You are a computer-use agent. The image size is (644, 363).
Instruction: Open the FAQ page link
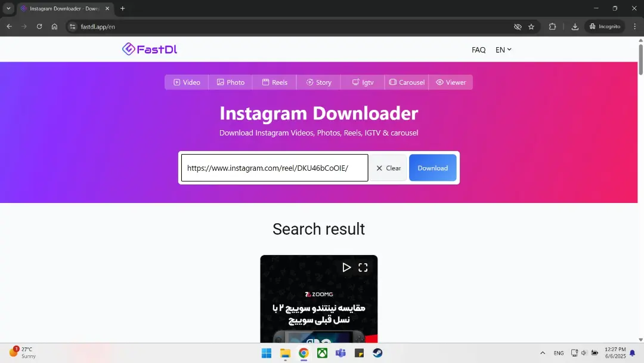[478, 50]
